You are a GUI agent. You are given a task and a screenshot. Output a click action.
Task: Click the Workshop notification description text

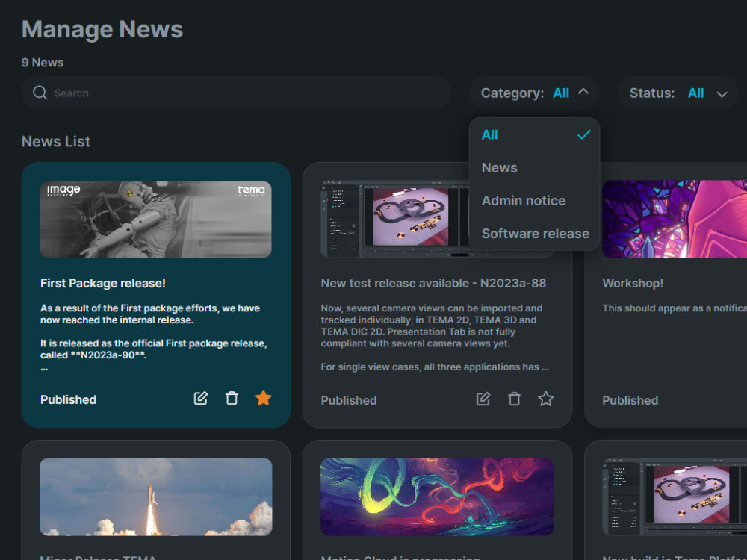675,308
